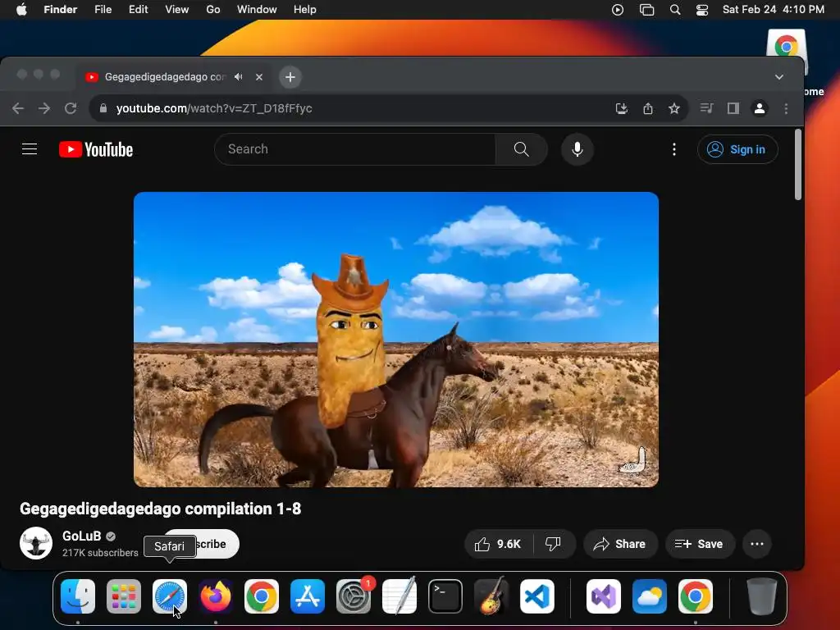Open the YouTube hamburger guide menu
840x630 pixels.
tap(30, 149)
